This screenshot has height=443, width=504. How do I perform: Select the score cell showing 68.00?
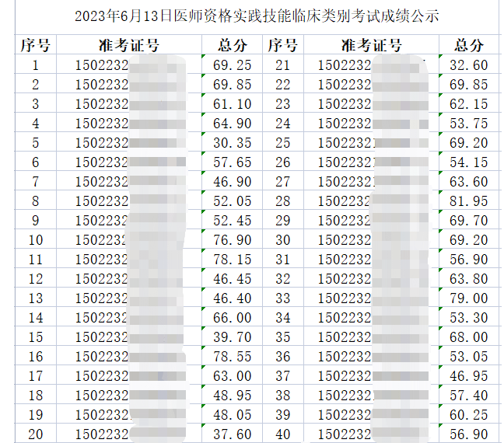click(x=469, y=337)
